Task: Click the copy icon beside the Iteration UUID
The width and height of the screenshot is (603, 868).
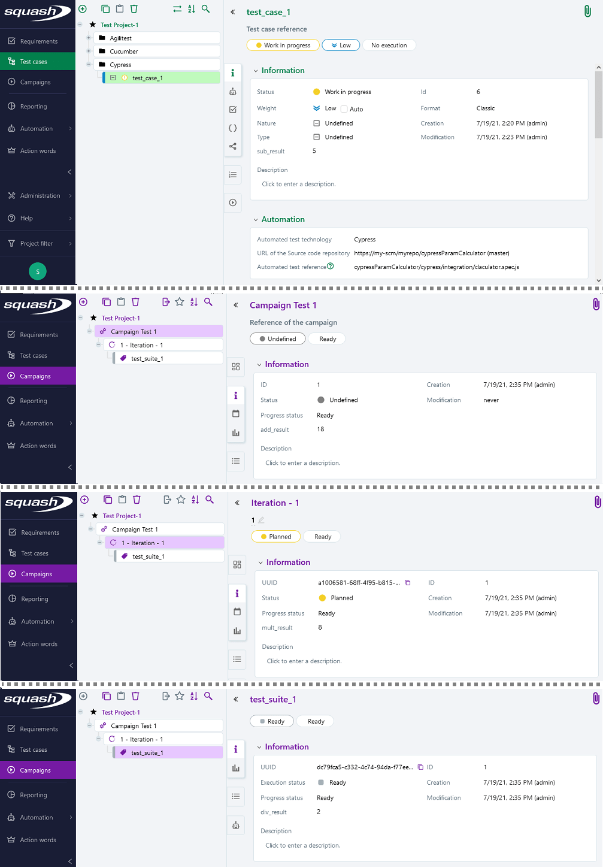Action: pyautogui.click(x=408, y=582)
